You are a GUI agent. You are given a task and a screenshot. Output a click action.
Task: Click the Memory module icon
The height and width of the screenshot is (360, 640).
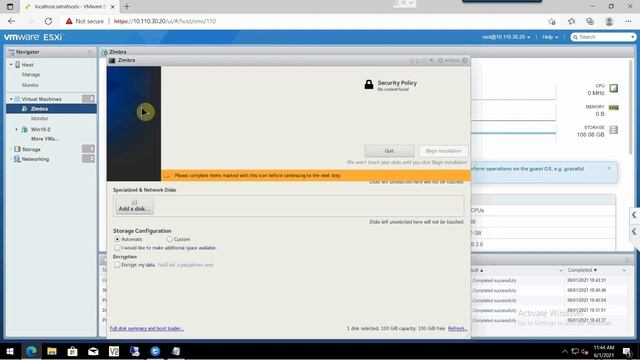coord(613,108)
